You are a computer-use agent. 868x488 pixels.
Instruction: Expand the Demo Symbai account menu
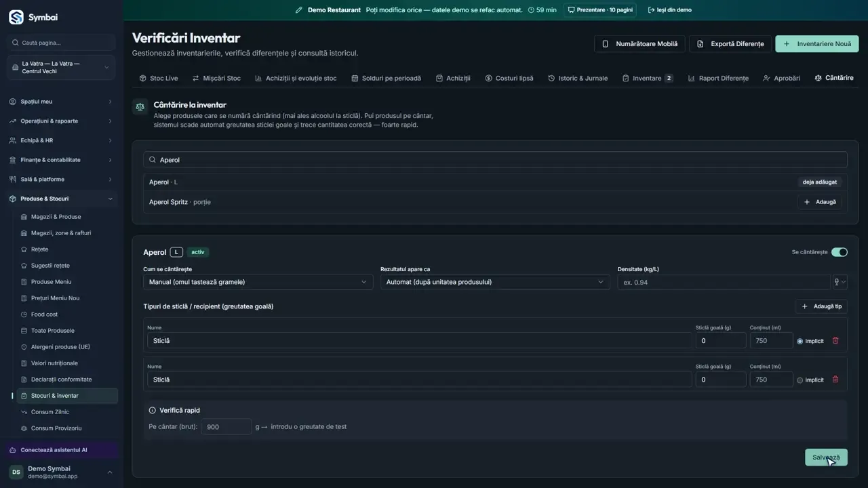click(x=61, y=472)
